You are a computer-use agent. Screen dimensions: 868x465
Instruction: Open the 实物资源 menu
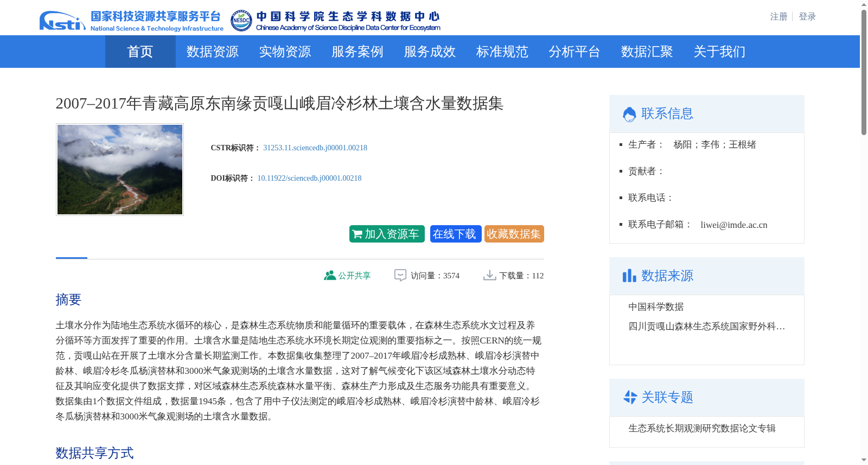(x=285, y=52)
